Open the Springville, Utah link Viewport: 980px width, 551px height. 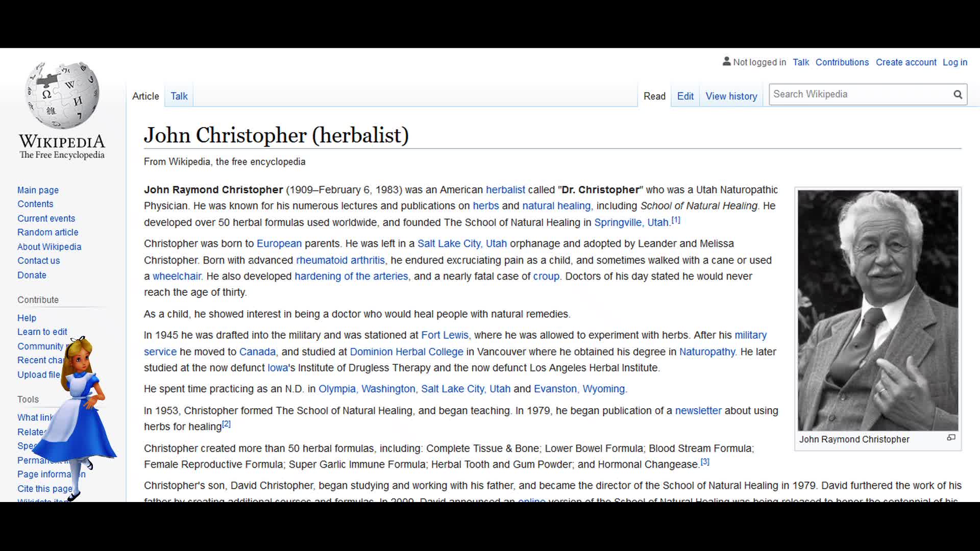pyautogui.click(x=631, y=222)
